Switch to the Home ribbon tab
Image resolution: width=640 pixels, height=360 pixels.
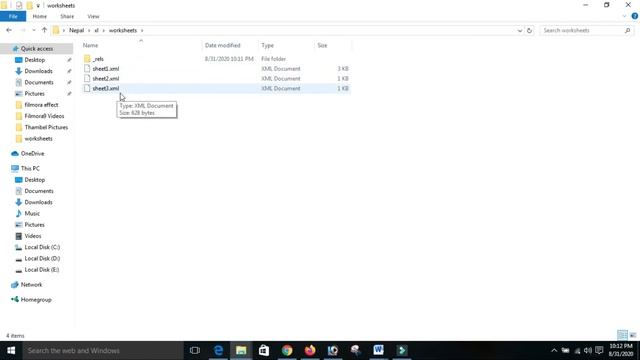click(40, 16)
